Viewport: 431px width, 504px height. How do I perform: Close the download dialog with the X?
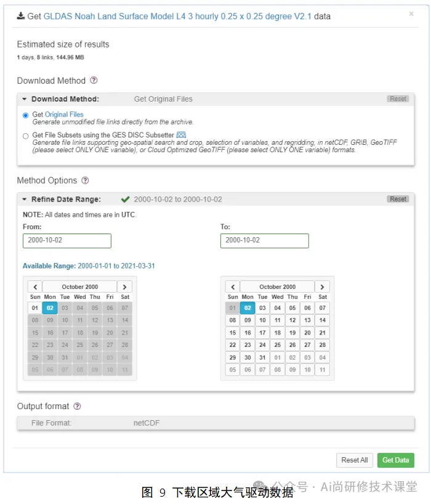(411, 14)
